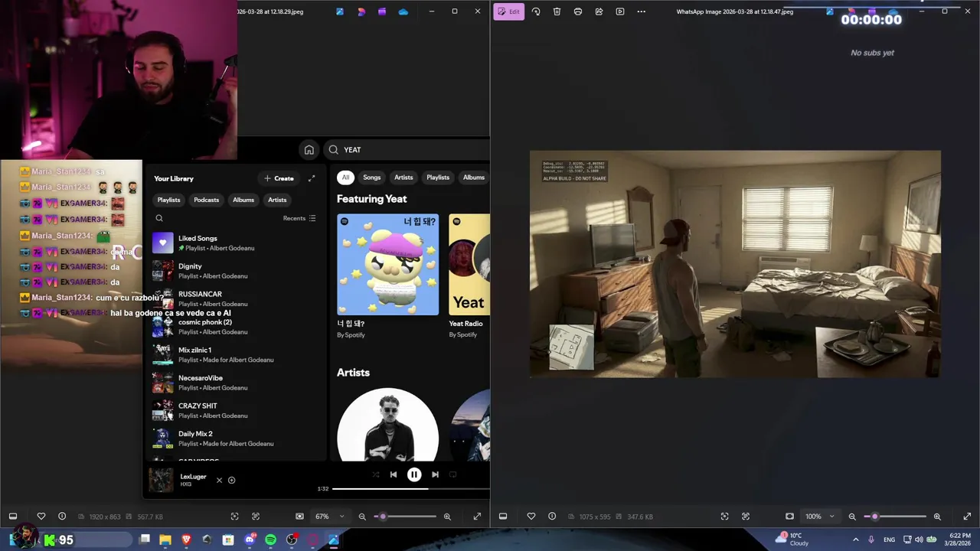Add LexLuger to Liked Songs plus icon
Image resolution: width=980 pixels, height=551 pixels.
coord(231,481)
